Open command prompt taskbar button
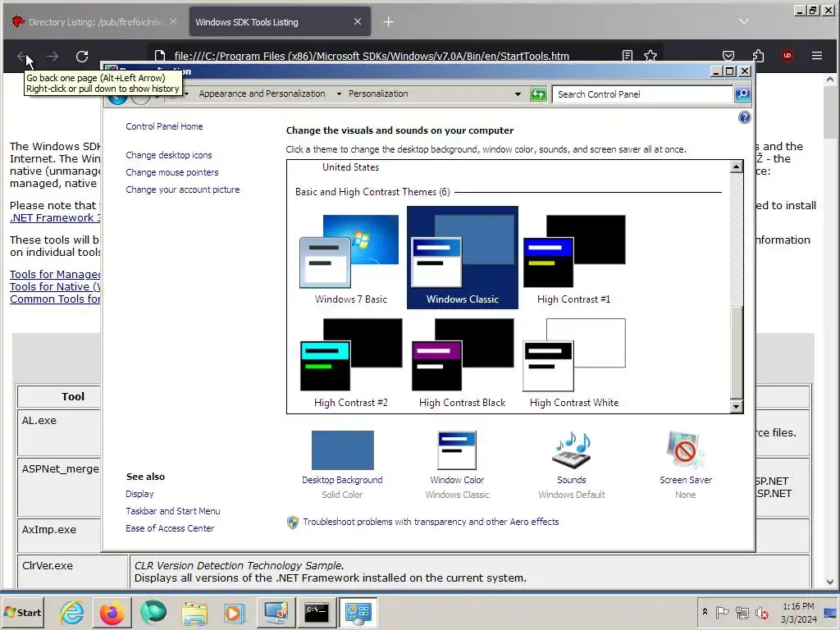 click(317, 612)
